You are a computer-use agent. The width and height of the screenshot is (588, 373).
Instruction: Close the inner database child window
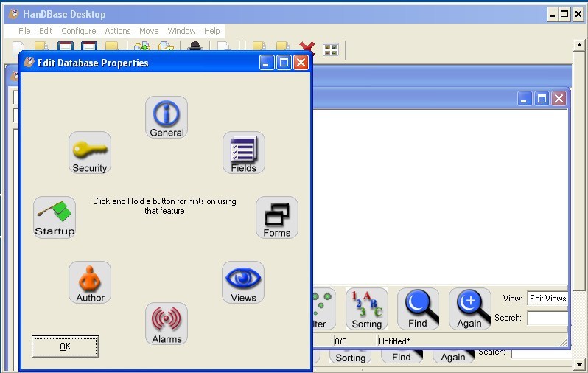pos(559,99)
